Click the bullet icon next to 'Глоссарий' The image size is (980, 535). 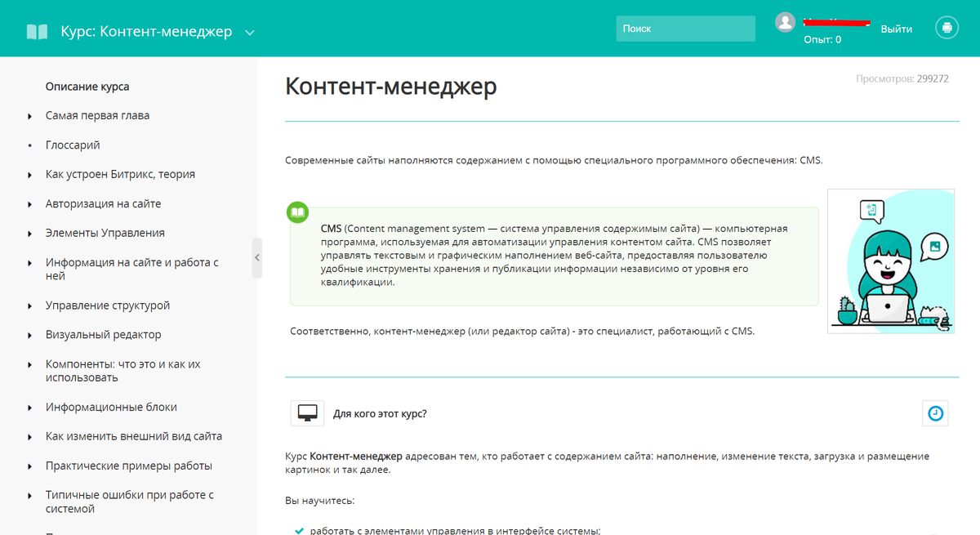pos(30,145)
